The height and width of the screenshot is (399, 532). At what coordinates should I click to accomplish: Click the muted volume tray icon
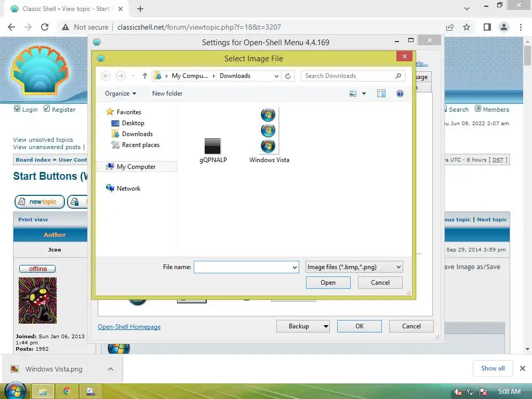(x=458, y=392)
